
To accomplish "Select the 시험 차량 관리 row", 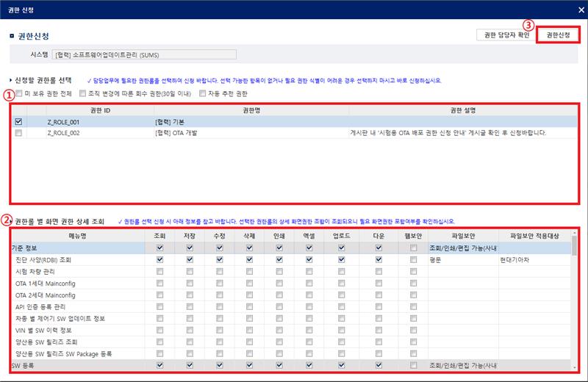I will tap(291, 271).
